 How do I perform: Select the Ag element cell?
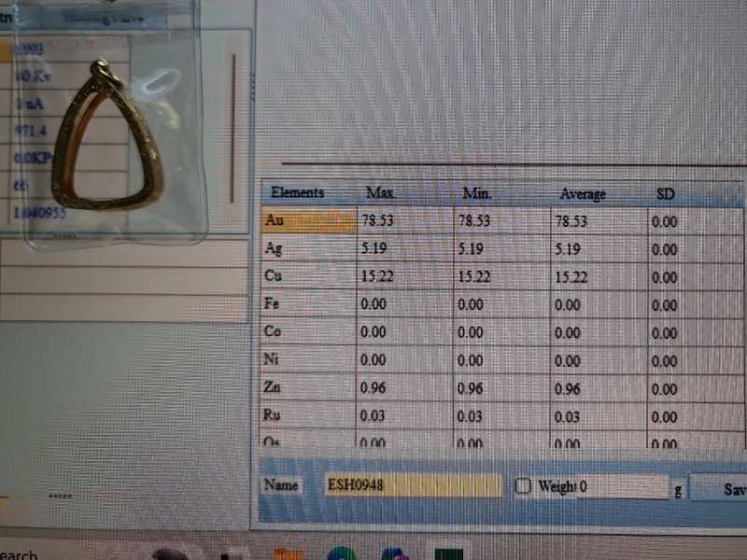click(308, 249)
